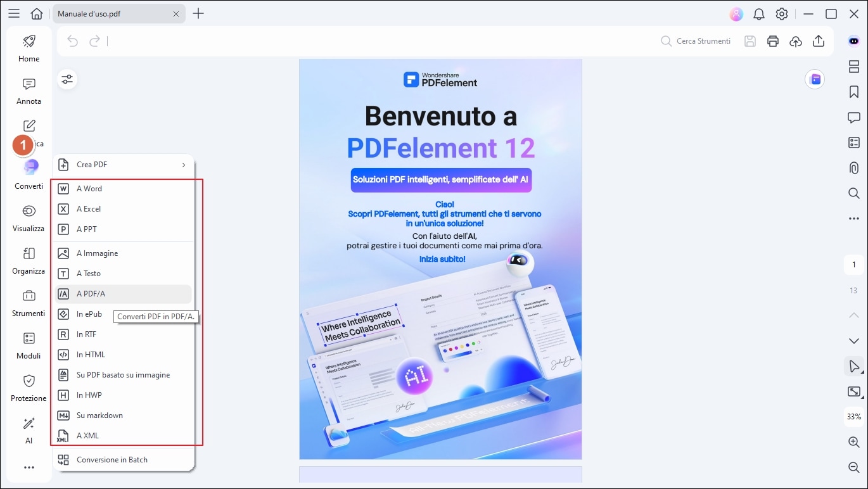Open the Moduli forms section

[x=28, y=346]
